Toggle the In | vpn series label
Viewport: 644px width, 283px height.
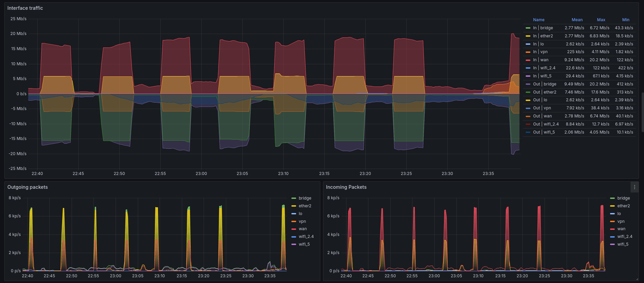(x=540, y=52)
